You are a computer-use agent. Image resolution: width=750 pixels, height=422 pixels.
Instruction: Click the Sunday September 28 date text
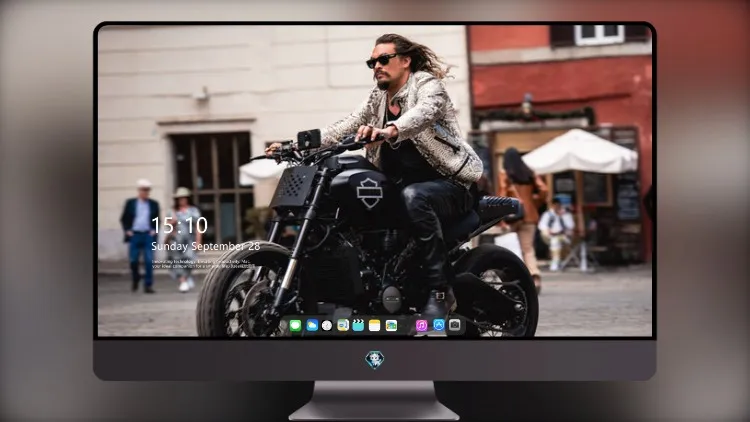coord(206,246)
